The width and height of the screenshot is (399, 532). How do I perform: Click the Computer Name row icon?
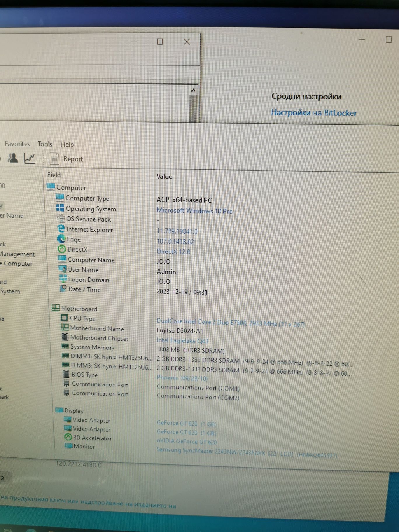tap(62, 259)
